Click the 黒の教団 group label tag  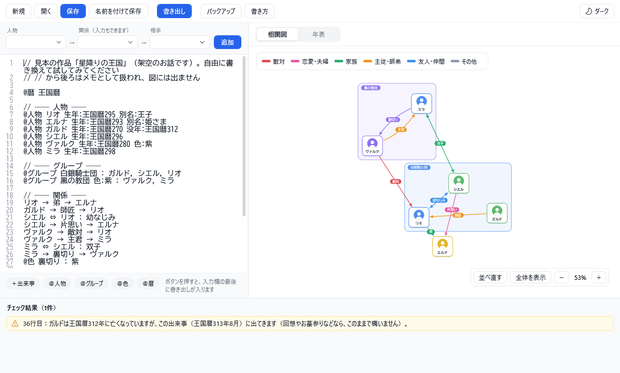(370, 88)
